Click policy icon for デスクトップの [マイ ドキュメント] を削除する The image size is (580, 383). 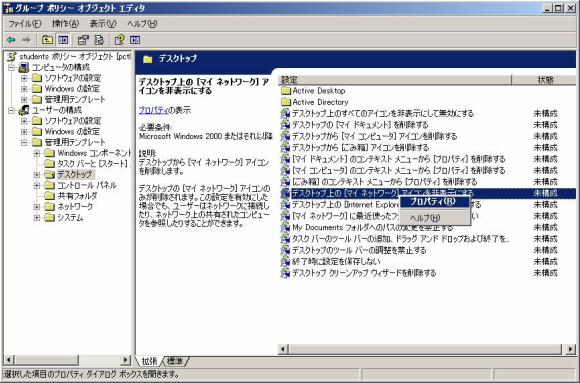(x=285, y=125)
